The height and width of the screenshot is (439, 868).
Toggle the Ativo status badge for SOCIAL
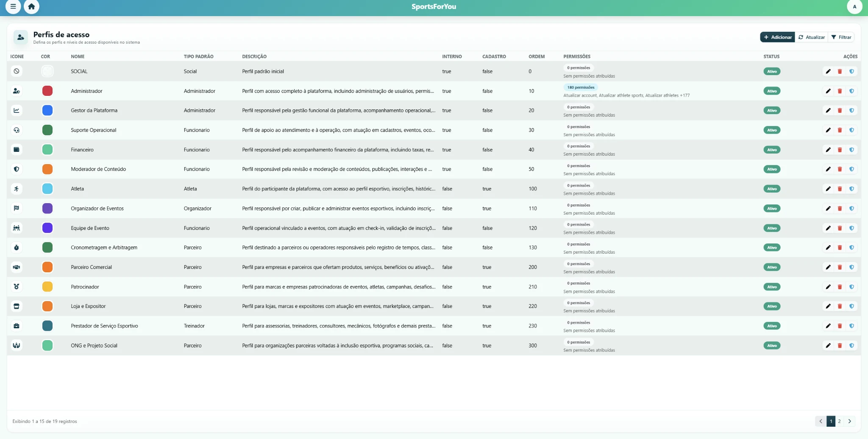pyautogui.click(x=772, y=72)
